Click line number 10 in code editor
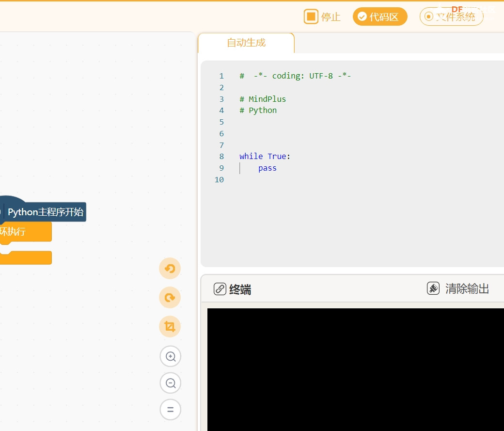 219,179
